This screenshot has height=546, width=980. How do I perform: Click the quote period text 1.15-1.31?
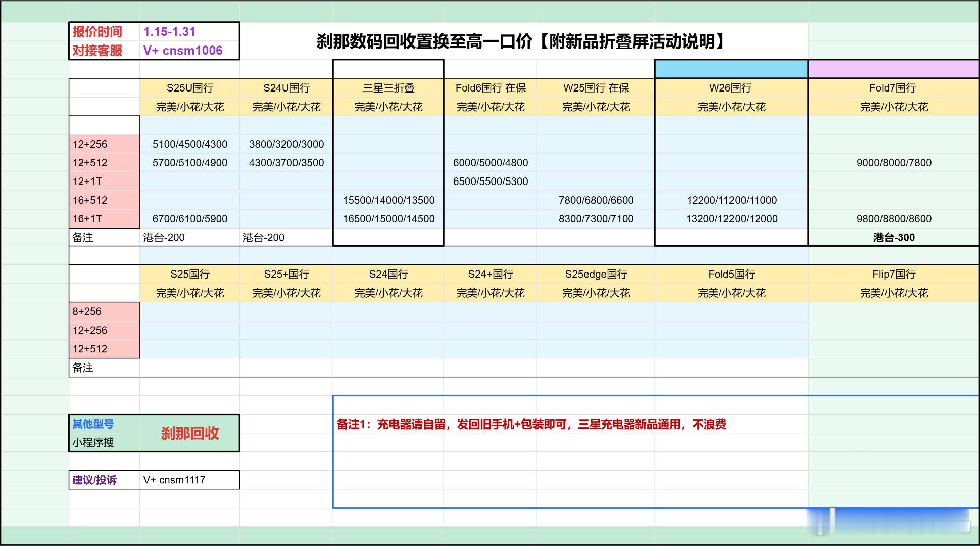169,31
